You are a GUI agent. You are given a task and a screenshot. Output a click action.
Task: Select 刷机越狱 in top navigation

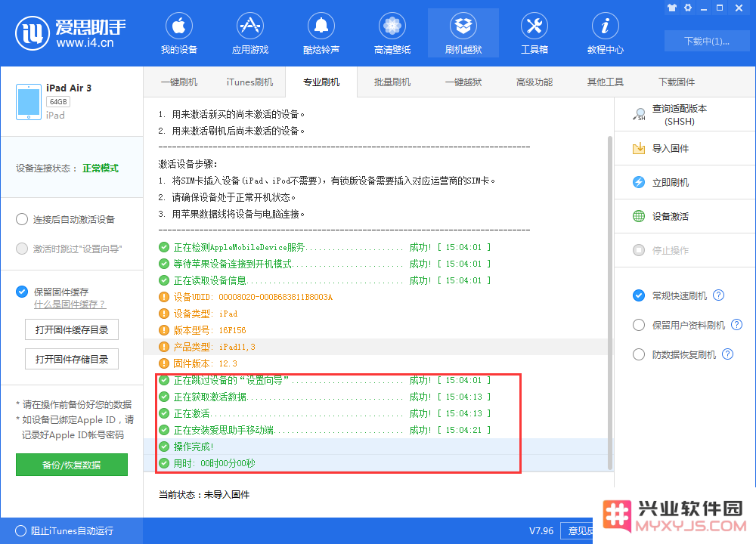point(463,34)
